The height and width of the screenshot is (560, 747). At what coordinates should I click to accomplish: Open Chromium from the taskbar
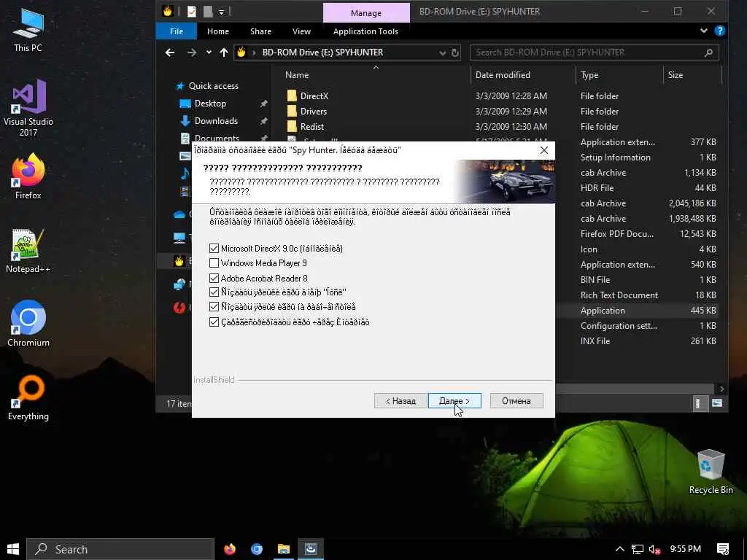(x=257, y=549)
